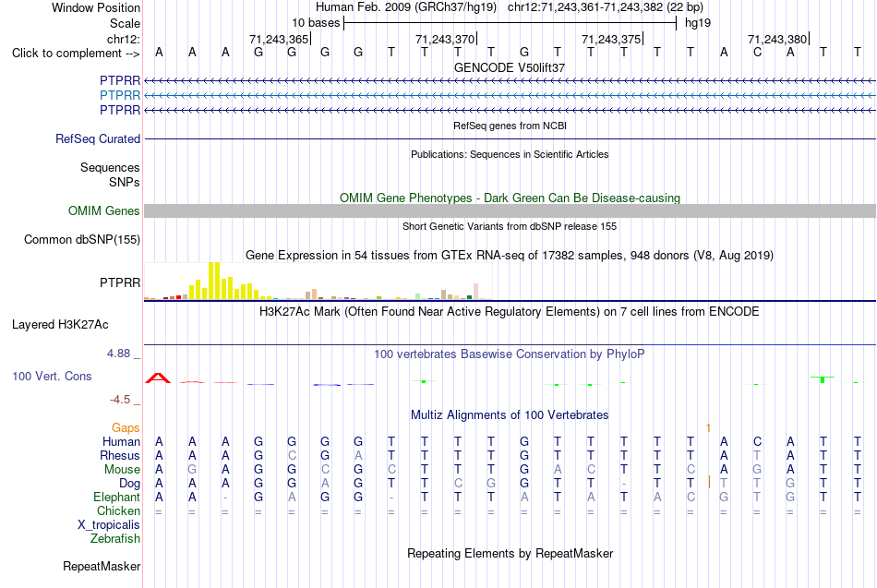The width and height of the screenshot is (877, 588).
Task: Click the GENCODE V50lift37 track title
Action: pyautogui.click(x=510, y=67)
